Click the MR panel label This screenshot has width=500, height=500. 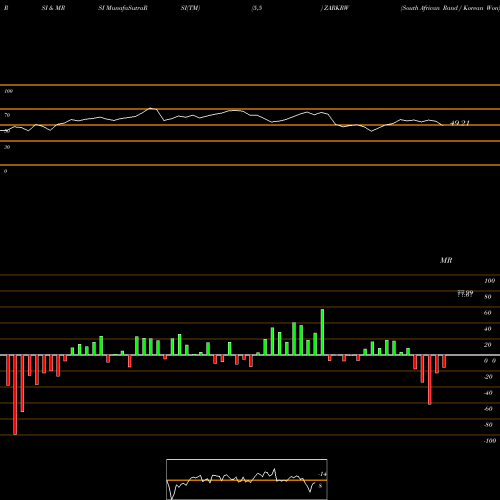[446, 260]
